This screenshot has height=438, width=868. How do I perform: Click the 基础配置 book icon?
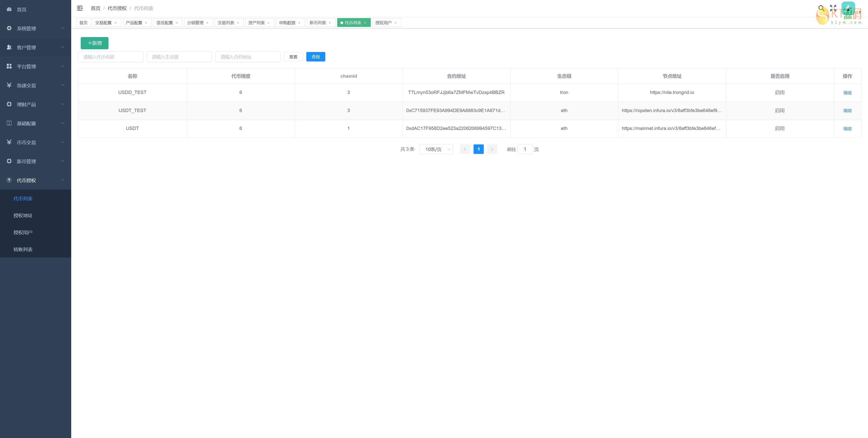[9, 123]
